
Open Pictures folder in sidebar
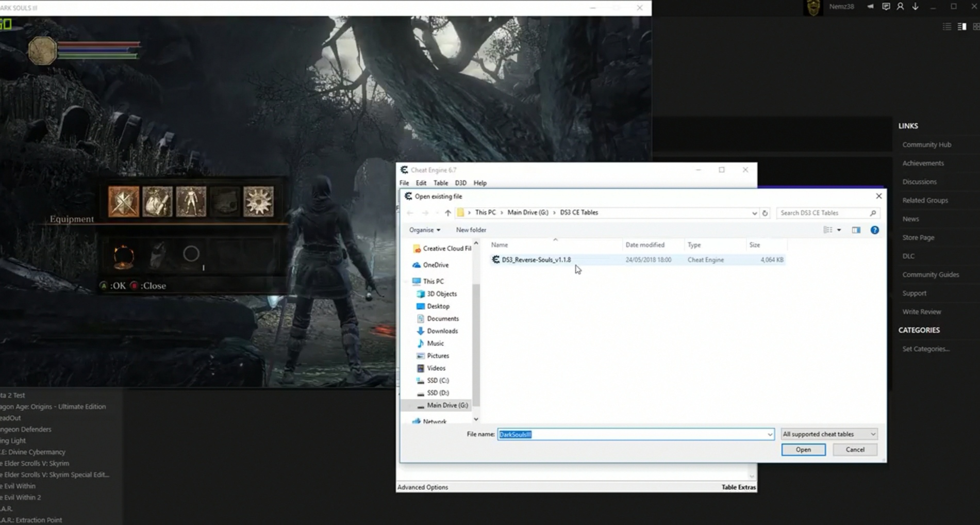tap(433, 356)
